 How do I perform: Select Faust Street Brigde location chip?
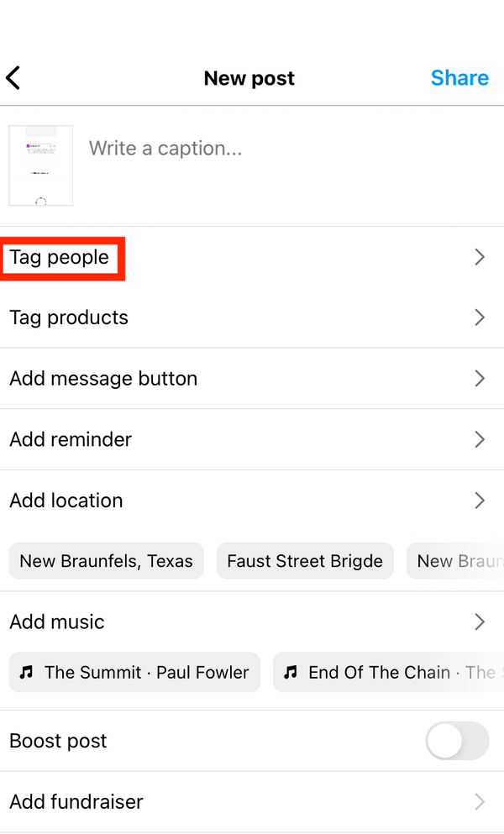point(305,561)
